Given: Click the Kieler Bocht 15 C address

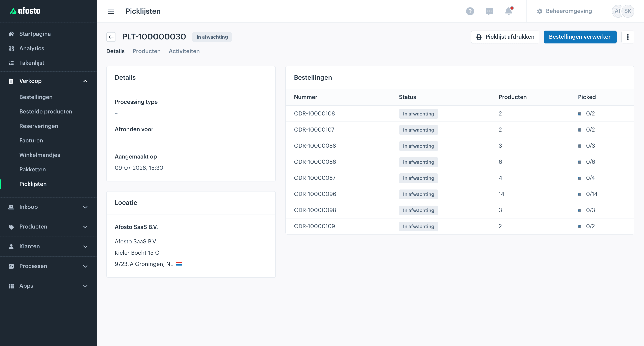Looking at the screenshot, I should (137, 253).
